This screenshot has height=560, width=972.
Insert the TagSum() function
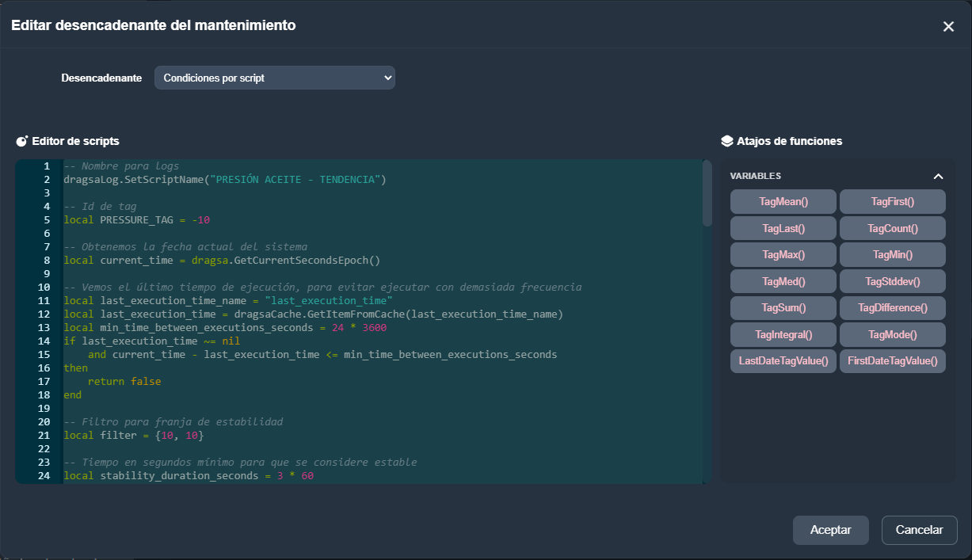coord(783,307)
